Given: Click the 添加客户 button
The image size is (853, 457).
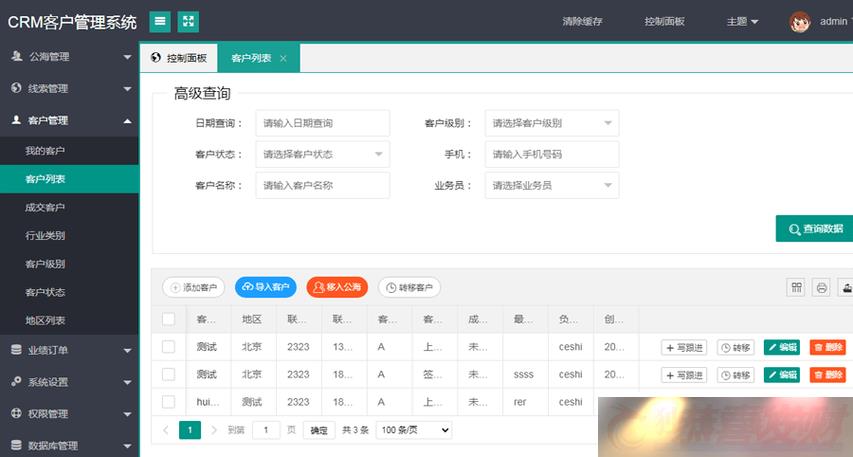Looking at the screenshot, I should tap(194, 287).
